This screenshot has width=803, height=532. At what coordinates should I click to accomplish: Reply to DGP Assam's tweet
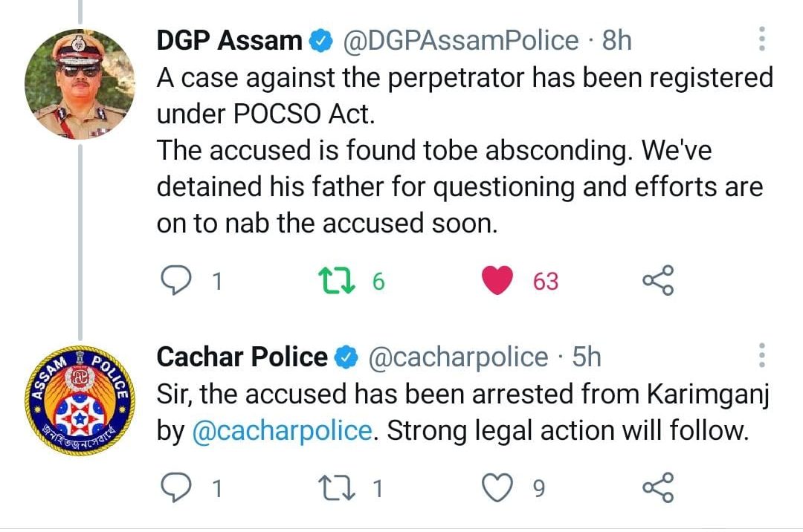175,281
